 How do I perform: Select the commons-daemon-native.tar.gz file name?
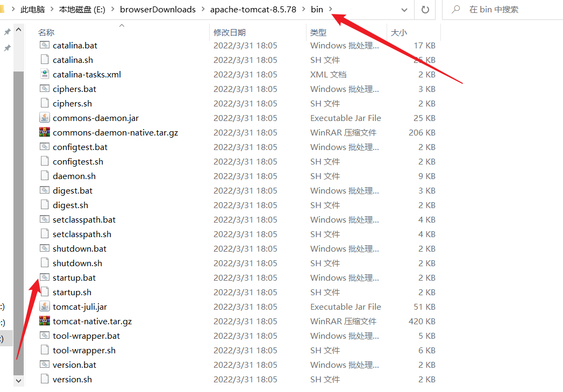115,133
